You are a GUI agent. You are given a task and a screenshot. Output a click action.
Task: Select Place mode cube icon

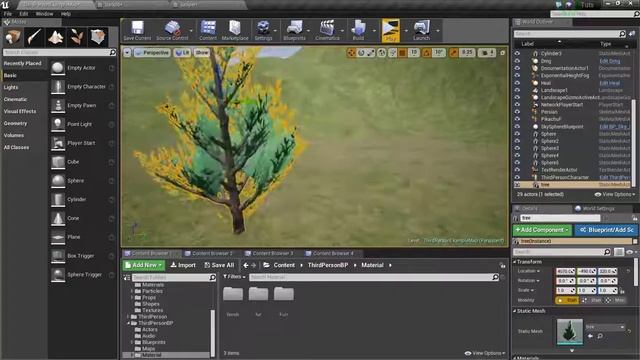coord(13,37)
